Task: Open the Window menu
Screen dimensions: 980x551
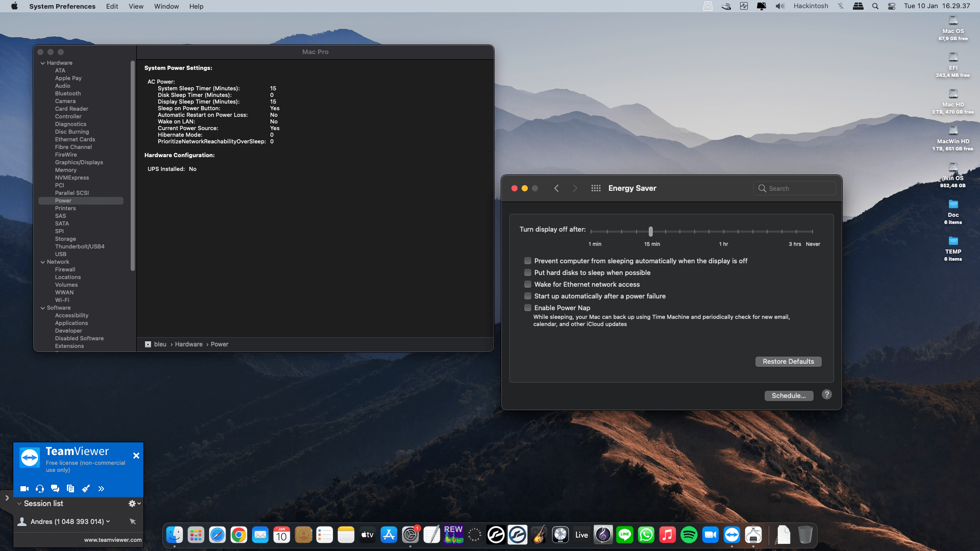Action: pyautogui.click(x=166, y=6)
